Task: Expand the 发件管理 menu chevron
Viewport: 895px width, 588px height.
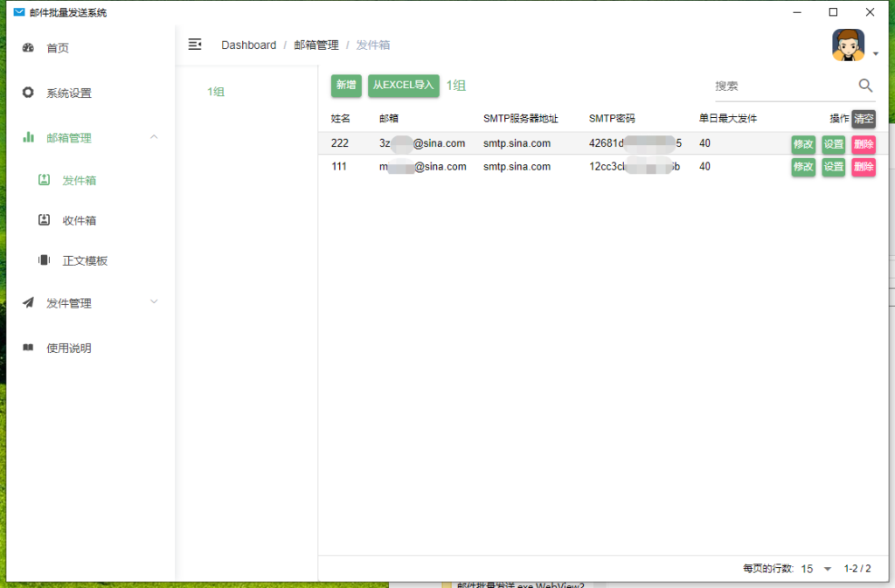Action: coord(155,302)
